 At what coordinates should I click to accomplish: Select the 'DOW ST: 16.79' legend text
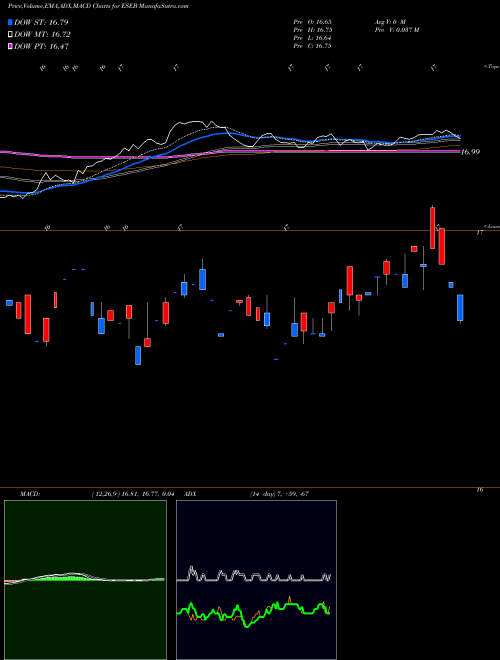pyautogui.click(x=41, y=22)
